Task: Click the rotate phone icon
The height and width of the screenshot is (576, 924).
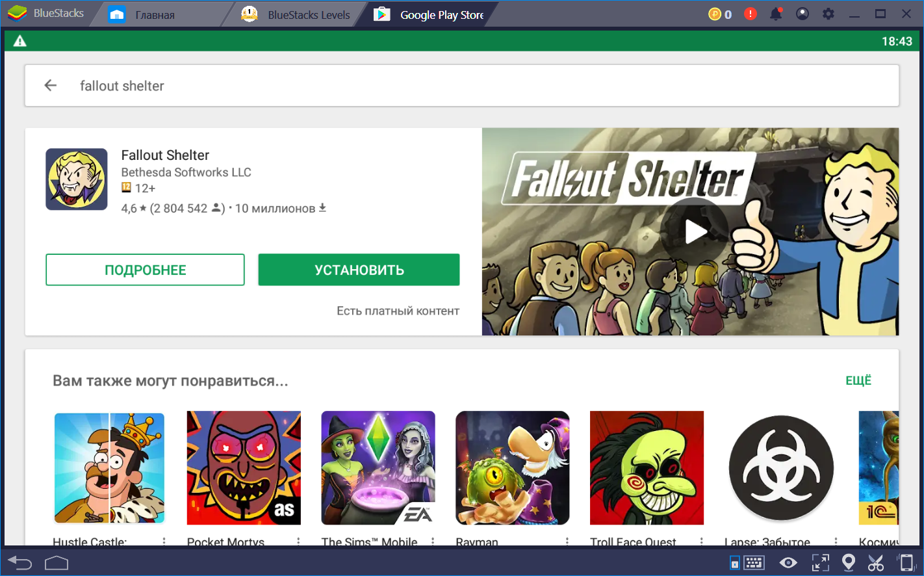Action: 906,562
